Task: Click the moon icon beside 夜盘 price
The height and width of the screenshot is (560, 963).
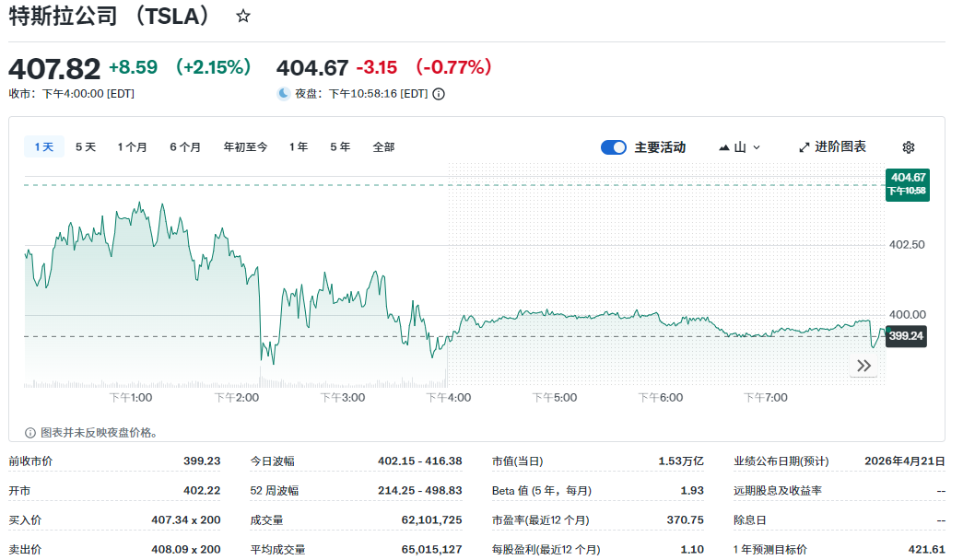Action: 282,93
